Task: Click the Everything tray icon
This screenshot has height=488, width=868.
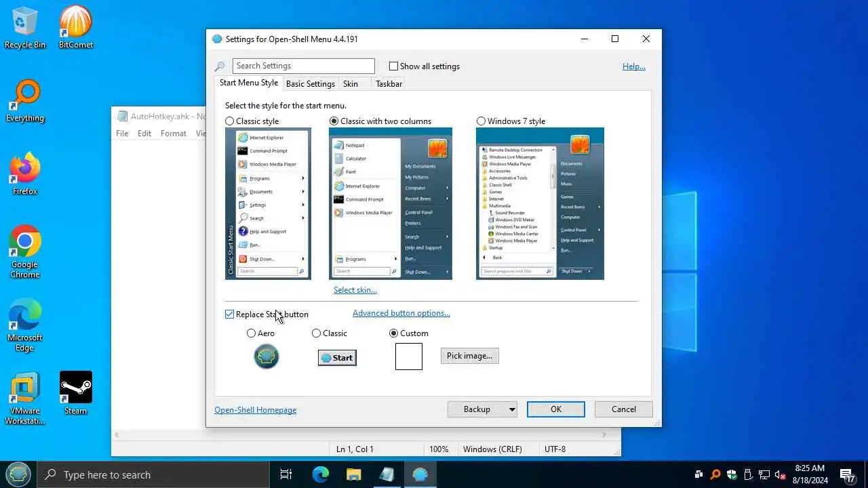Action: 715,474
